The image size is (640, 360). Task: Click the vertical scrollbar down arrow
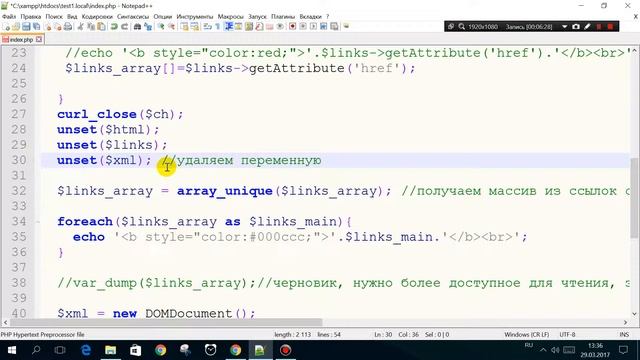click(634, 314)
